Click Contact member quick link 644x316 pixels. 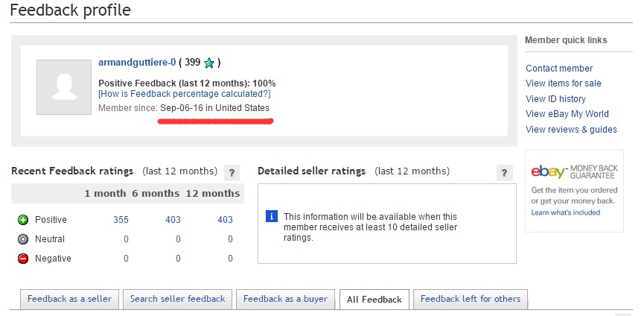pos(559,69)
